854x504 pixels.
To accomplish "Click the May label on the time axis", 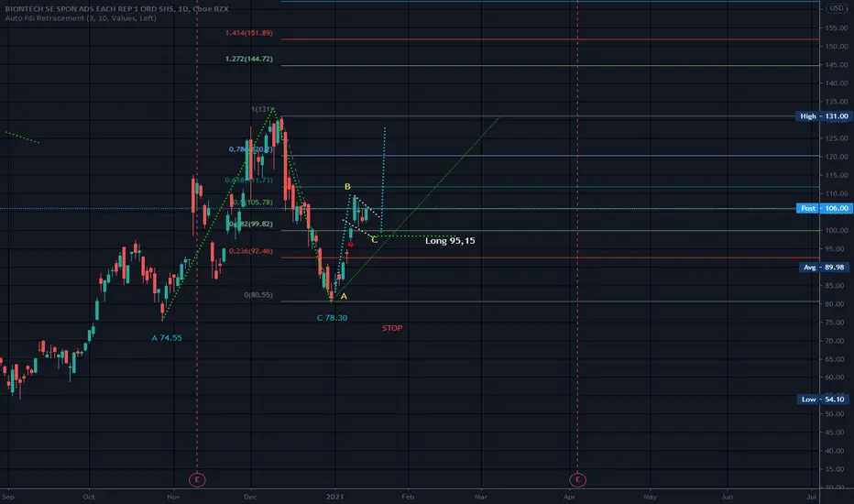I will click(x=650, y=497).
